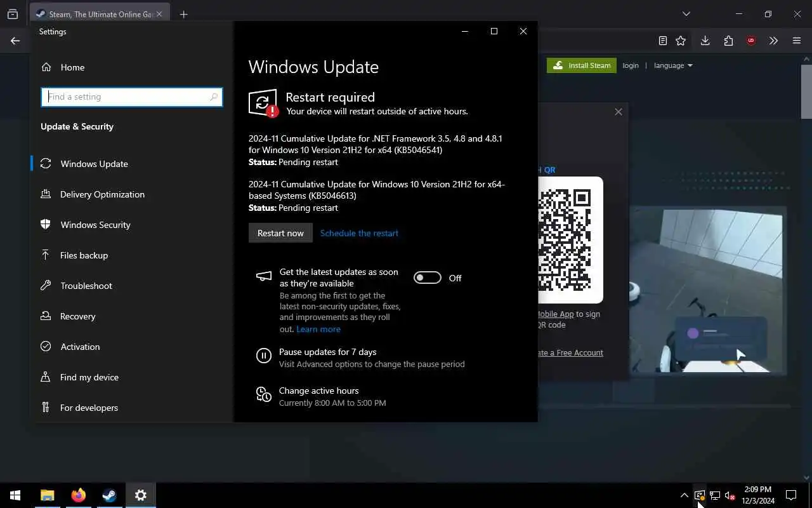Image resolution: width=812 pixels, height=508 pixels.
Task: Click the restart required status icon
Action: tap(263, 103)
